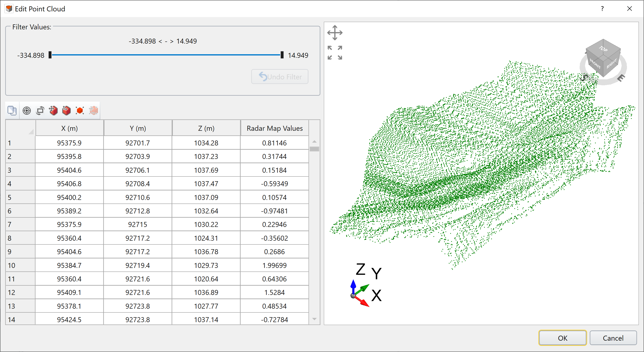Click the scale cube icon with corner arrows
This screenshot has height=352, width=644.
tap(80, 110)
